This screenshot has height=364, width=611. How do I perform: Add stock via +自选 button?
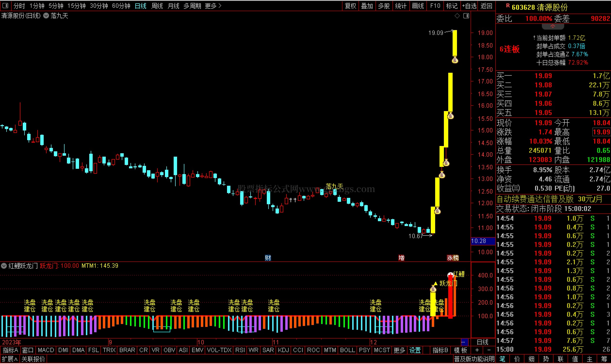(469, 6)
